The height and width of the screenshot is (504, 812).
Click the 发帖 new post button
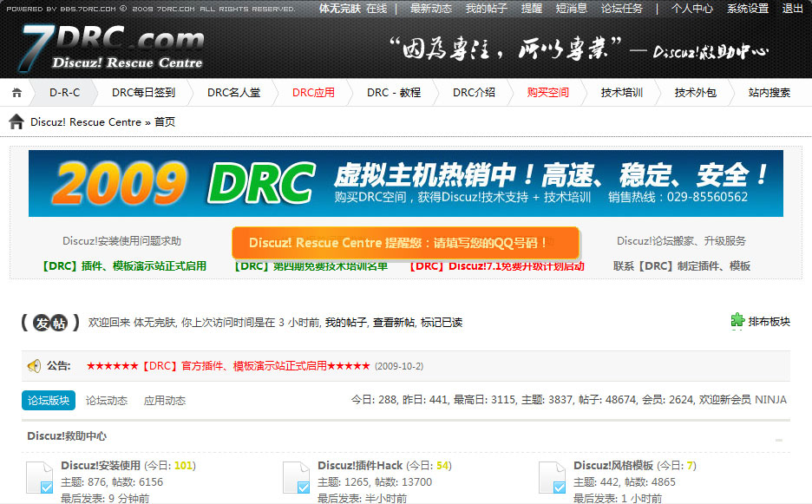pyautogui.click(x=50, y=323)
